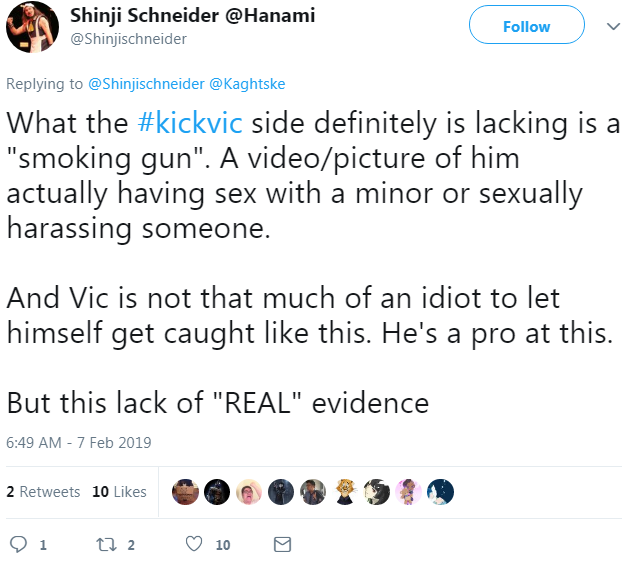Open the liker avatar with tiger face
Image resolution: width=644 pixels, height=576 pixels.
coord(345,492)
